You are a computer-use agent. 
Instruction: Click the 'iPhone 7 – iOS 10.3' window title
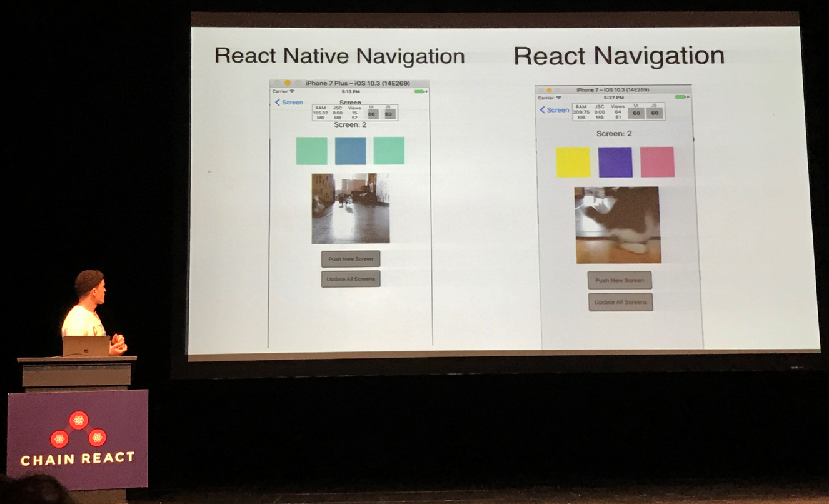pos(612,90)
